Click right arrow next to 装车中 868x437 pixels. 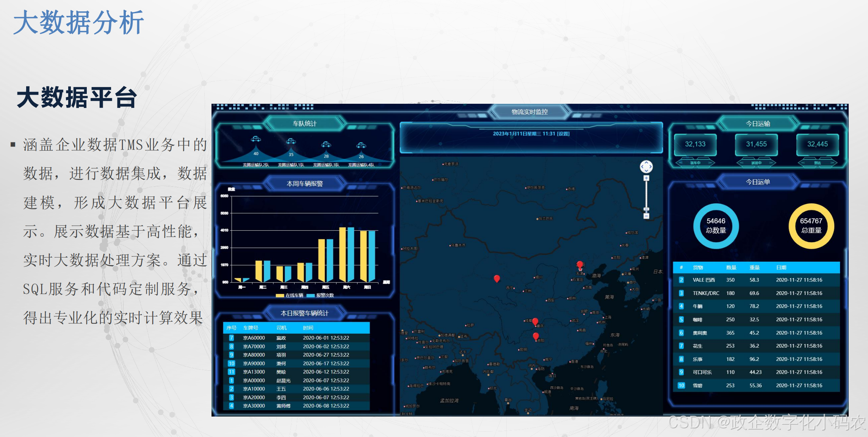point(710,163)
